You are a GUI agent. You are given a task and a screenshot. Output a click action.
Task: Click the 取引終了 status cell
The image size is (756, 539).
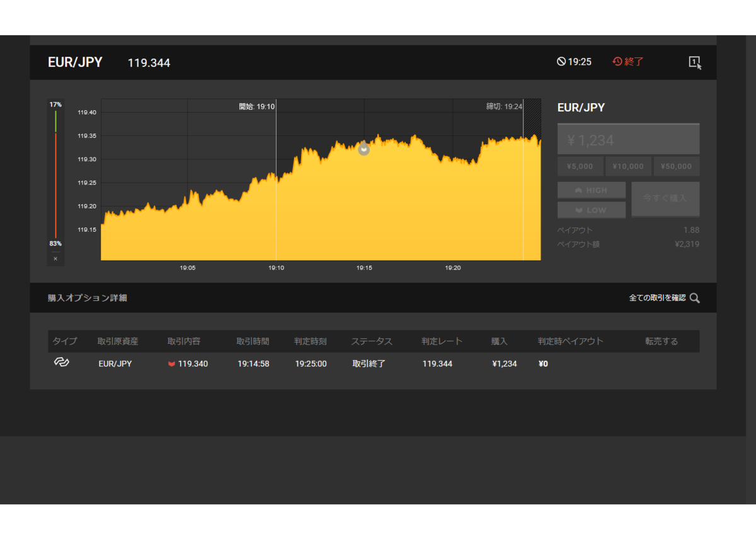point(369,364)
